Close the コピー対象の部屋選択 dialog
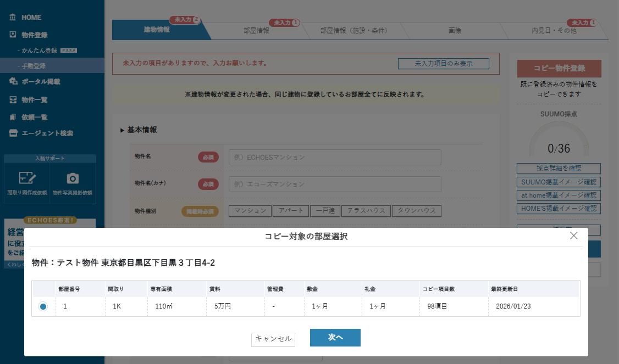Image resolution: width=619 pixels, height=364 pixels. pos(573,236)
